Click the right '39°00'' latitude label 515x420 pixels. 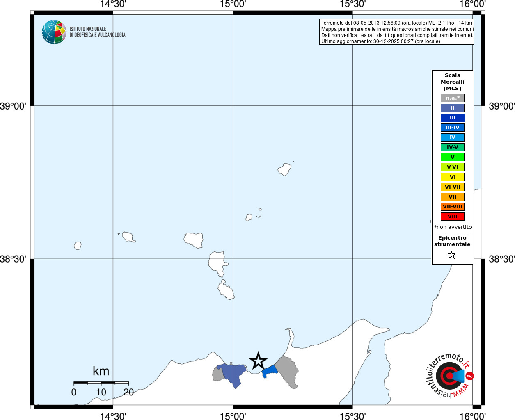501,106
